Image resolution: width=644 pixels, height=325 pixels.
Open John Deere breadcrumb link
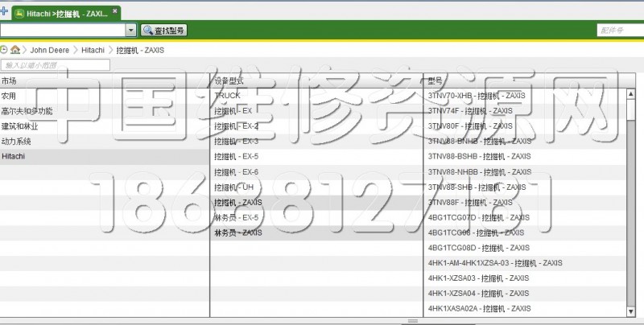(x=50, y=50)
